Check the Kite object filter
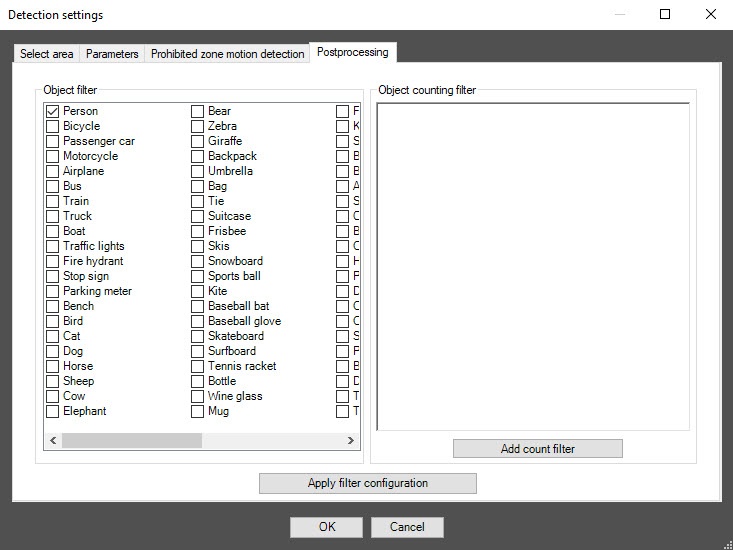Screen dimensions: 733x550 [x=197, y=291]
